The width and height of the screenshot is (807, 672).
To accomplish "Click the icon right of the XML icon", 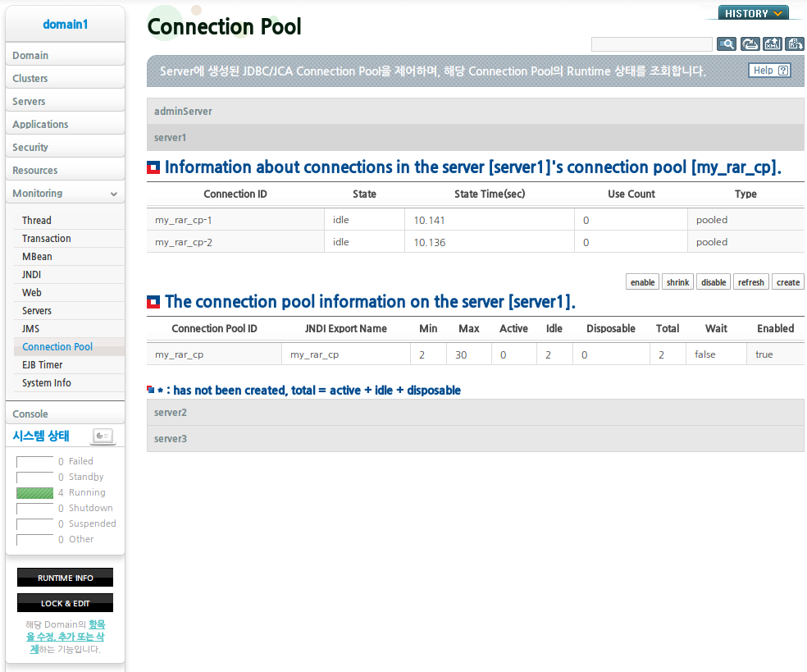I will (x=795, y=44).
